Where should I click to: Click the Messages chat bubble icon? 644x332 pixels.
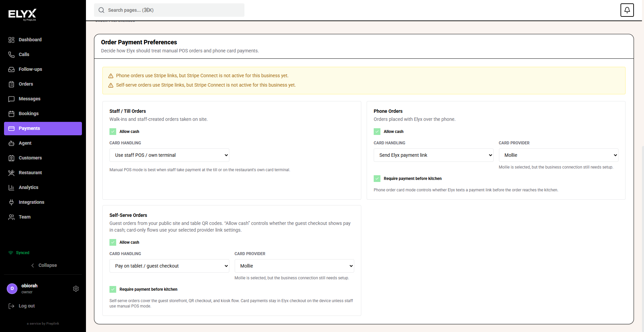coord(11,99)
